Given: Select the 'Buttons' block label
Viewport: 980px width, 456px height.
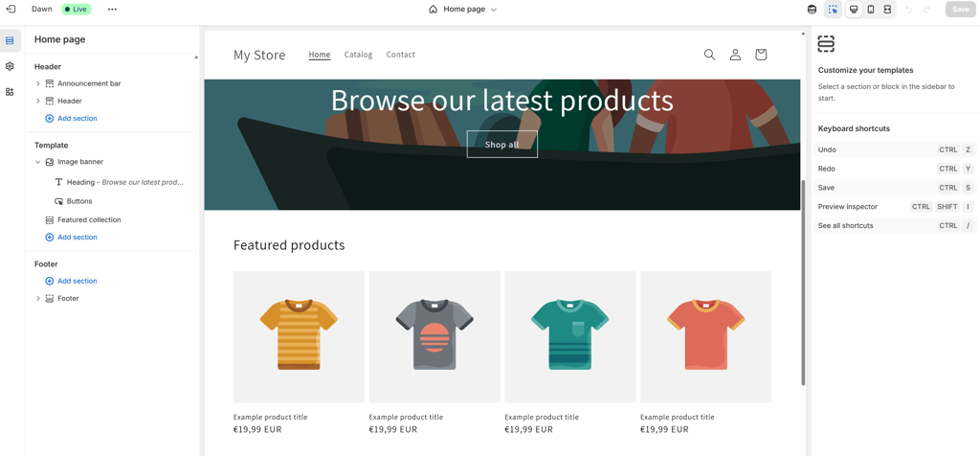Looking at the screenshot, I should [79, 201].
